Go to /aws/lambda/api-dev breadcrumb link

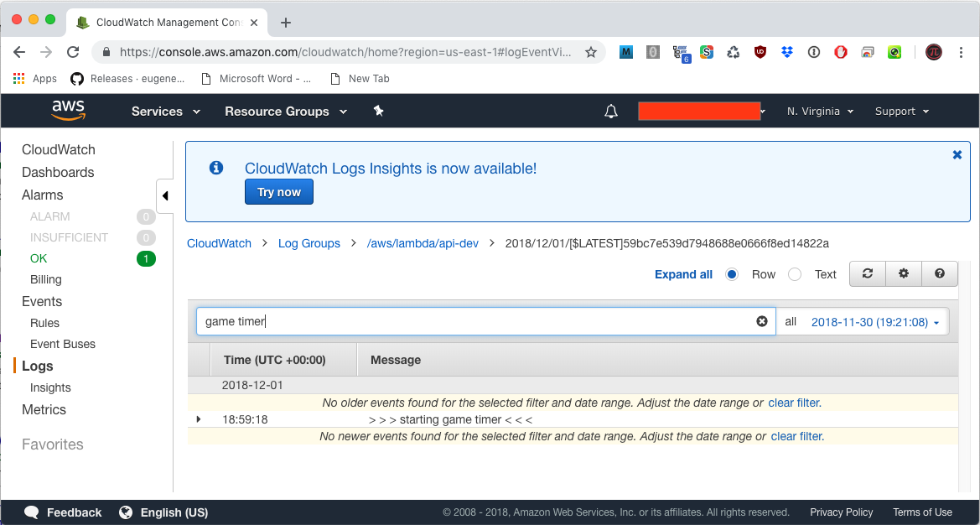pyautogui.click(x=423, y=243)
